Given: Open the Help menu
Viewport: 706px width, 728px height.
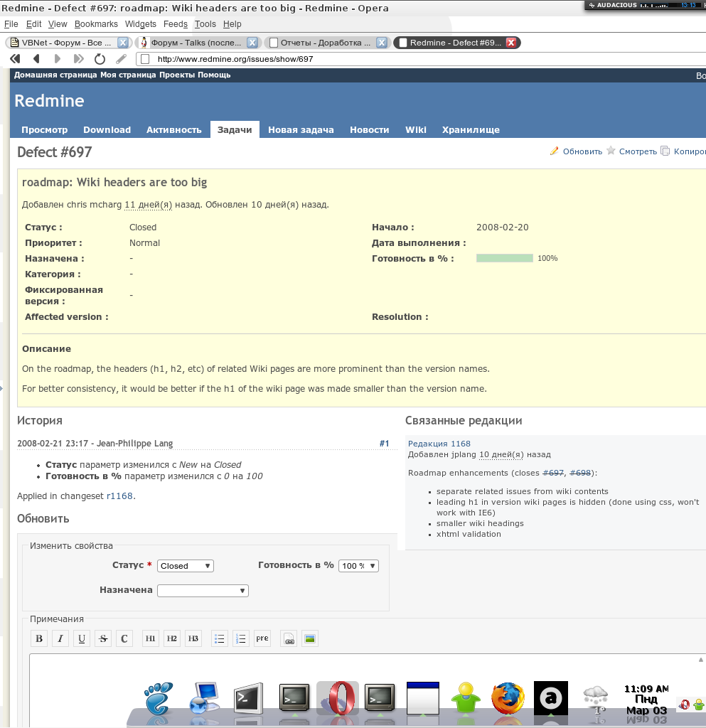Looking at the screenshot, I should tap(232, 24).
